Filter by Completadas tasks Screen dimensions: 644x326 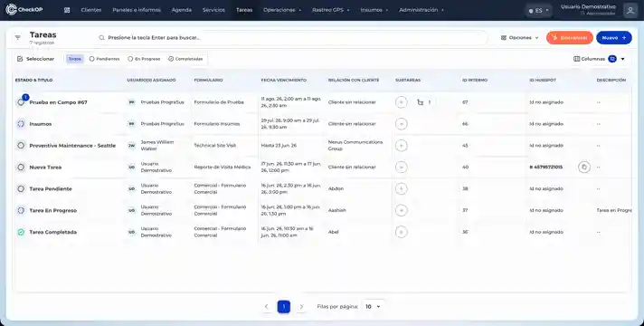pyautogui.click(x=185, y=59)
